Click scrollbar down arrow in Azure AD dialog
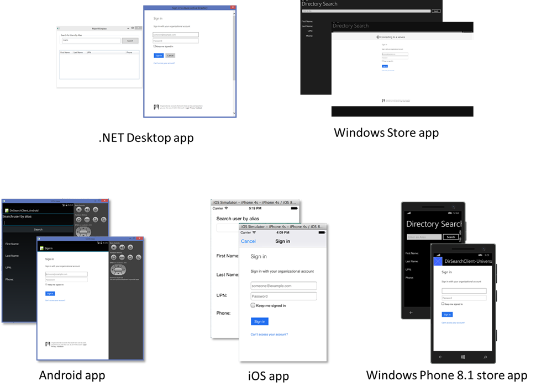The width and height of the screenshot is (536, 392). point(234,113)
